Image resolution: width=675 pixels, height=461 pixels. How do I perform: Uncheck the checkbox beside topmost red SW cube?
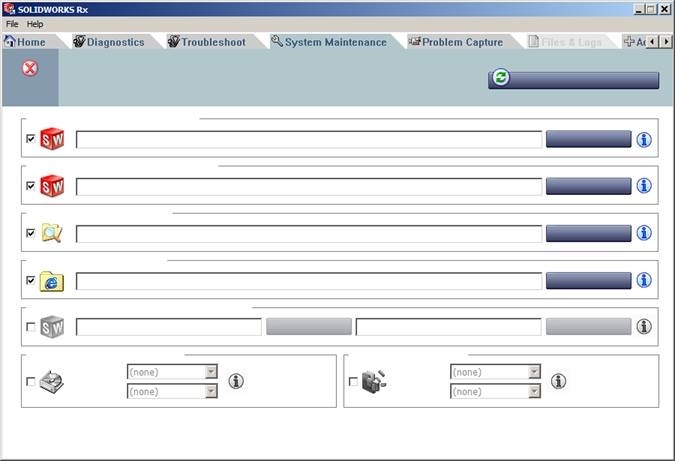tap(31, 139)
